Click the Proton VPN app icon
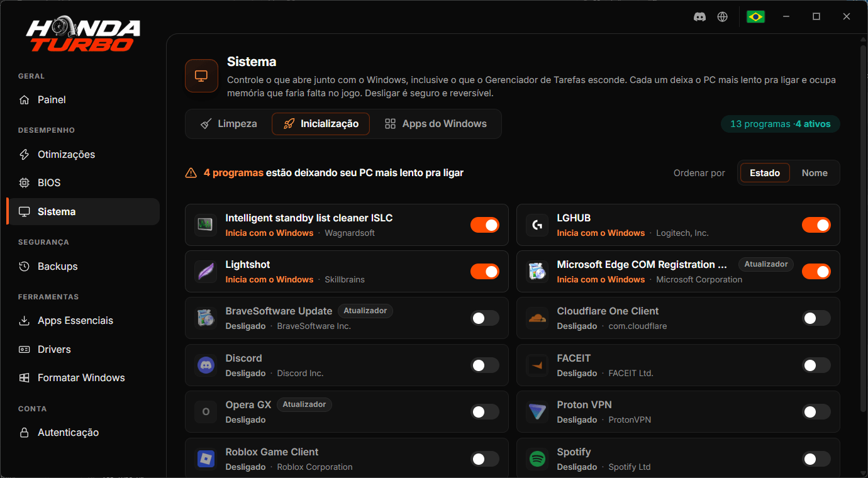Viewport: 868px width, 478px height. (x=537, y=411)
